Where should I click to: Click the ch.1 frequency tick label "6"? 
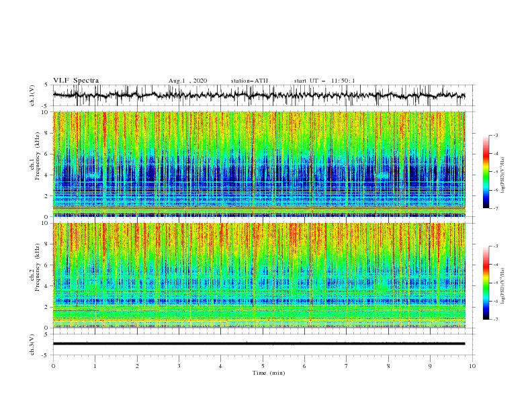46,154
